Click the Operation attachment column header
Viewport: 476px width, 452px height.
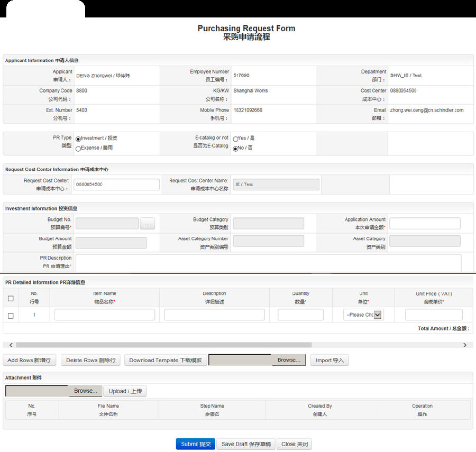point(422,410)
